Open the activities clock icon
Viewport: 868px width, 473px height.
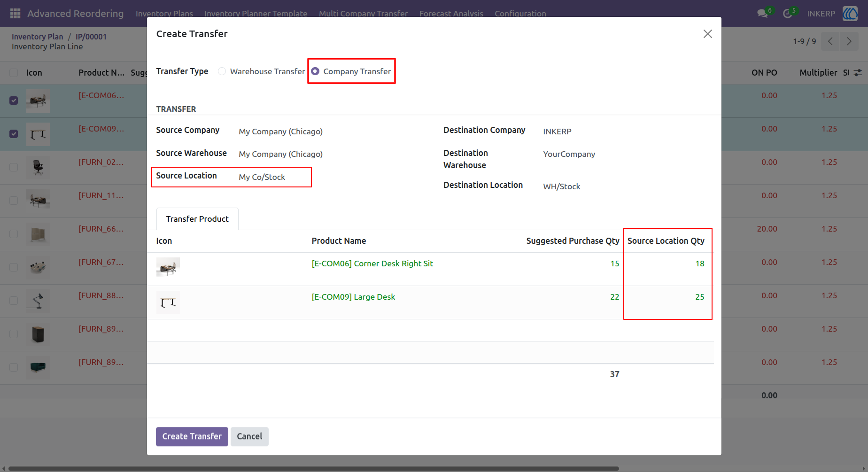pyautogui.click(x=788, y=14)
